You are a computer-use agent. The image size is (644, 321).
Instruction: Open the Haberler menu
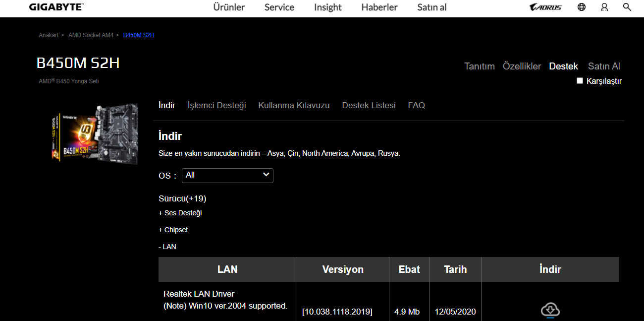379,7
